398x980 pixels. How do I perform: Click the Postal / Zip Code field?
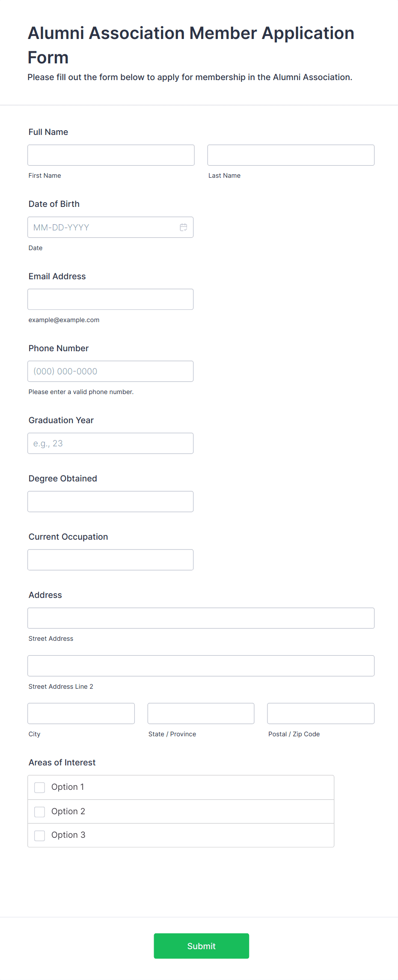pyautogui.click(x=321, y=713)
